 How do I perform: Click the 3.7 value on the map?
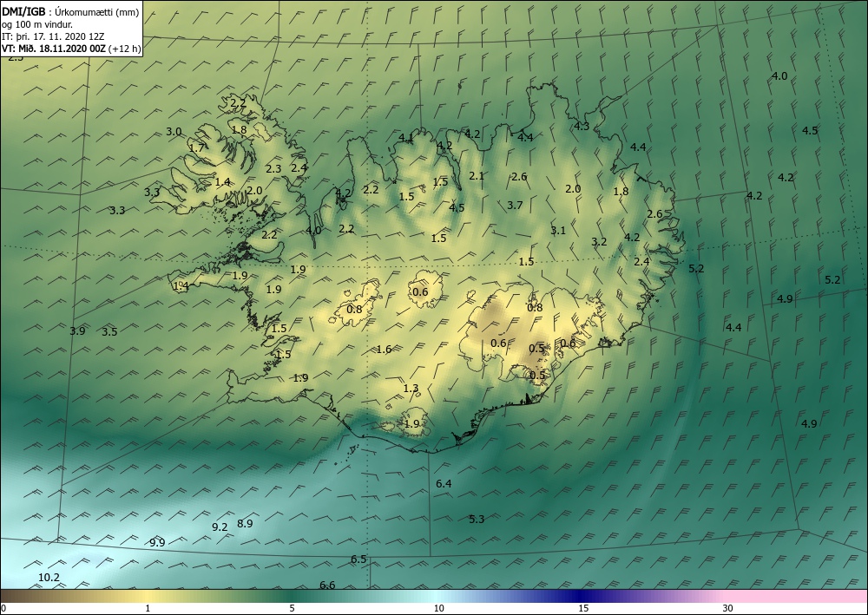[x=515, y=206]
